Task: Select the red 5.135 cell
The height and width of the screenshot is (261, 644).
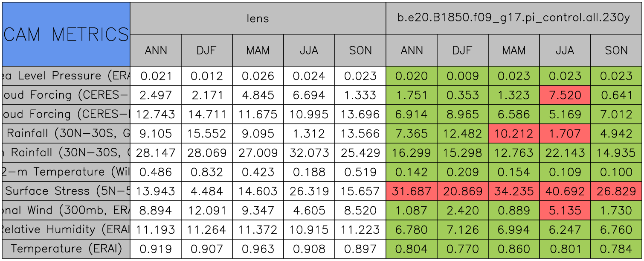Action: (565, 210)
